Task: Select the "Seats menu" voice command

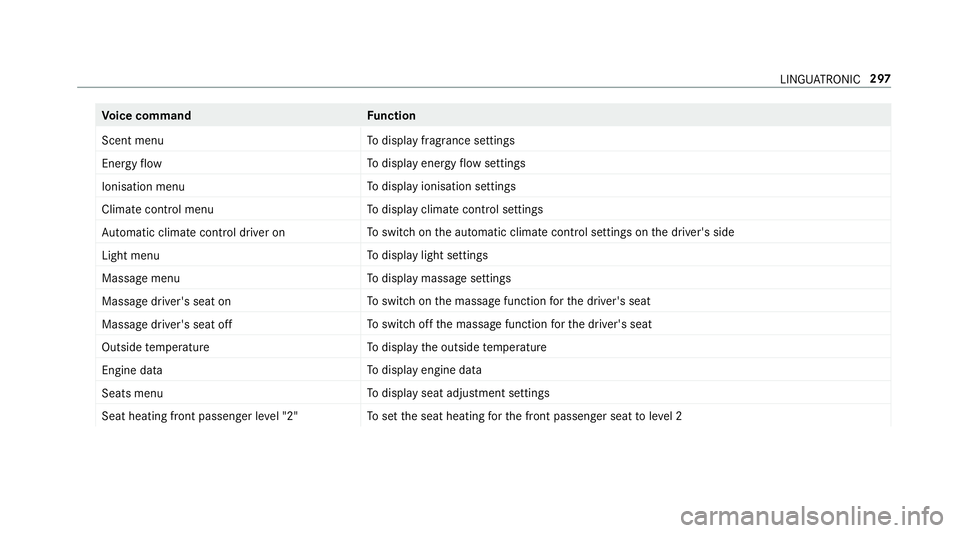Action: tap(132, 393)
